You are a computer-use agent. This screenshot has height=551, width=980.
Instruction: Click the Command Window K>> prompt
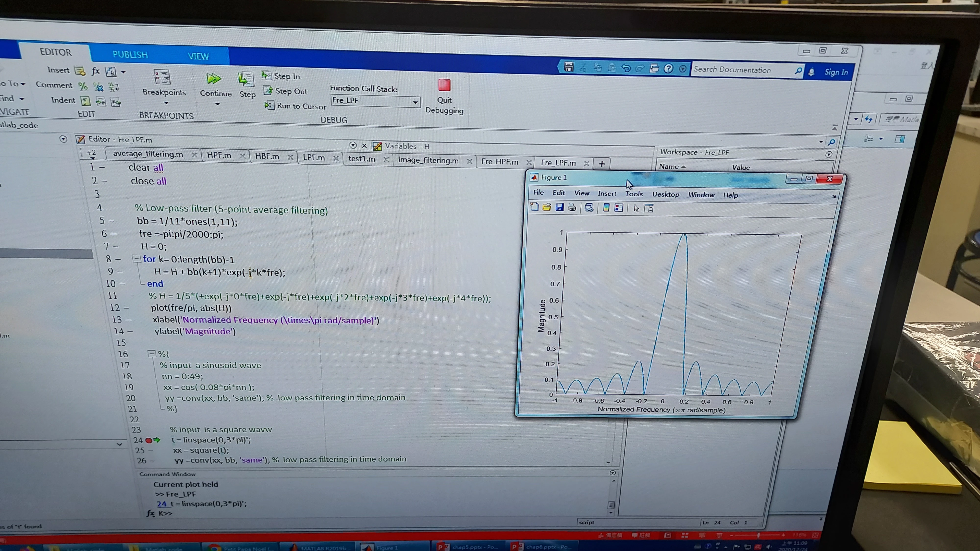pos(165,513)
